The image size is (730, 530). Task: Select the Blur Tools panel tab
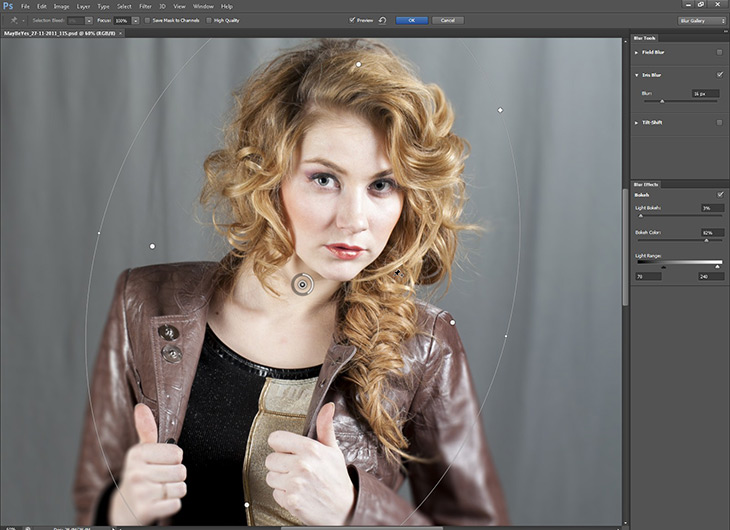click(x=644, y=38)
